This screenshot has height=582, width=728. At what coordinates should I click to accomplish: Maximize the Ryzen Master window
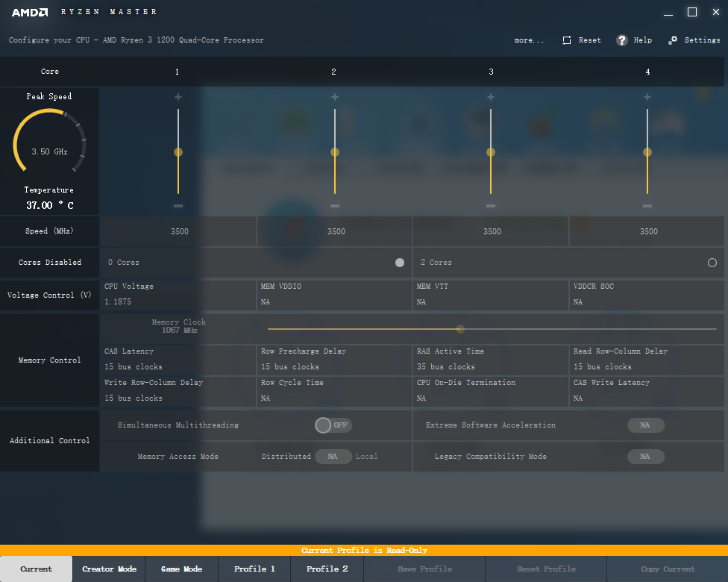(x=691, y=12)
